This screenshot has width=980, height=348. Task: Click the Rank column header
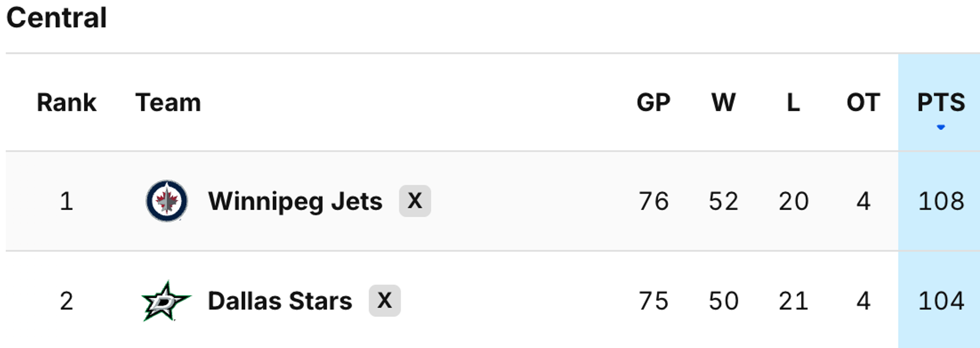[x=67, y=103]
